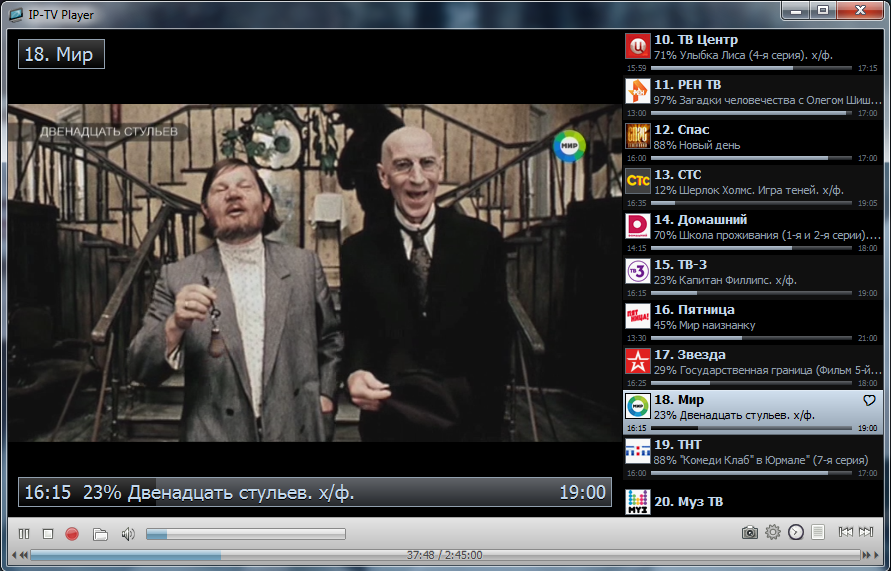Pause the current playback

pos(24,534)
